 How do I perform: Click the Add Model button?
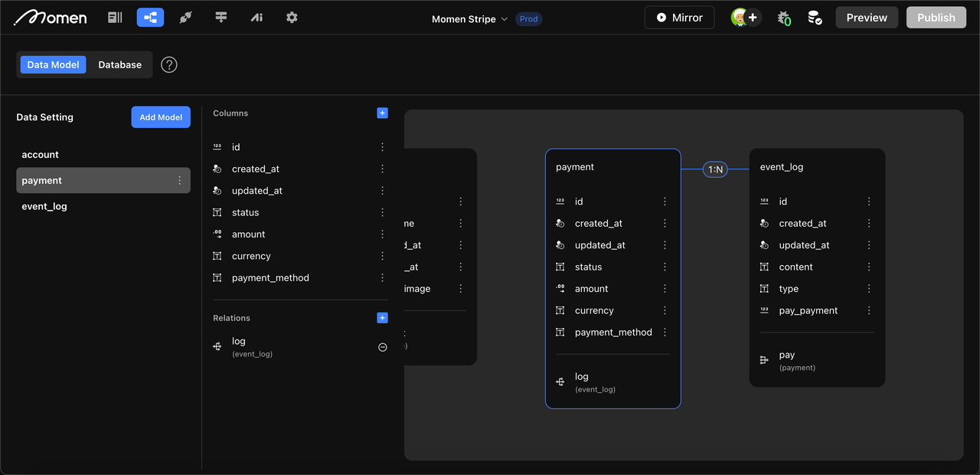(x=161, y=117)
